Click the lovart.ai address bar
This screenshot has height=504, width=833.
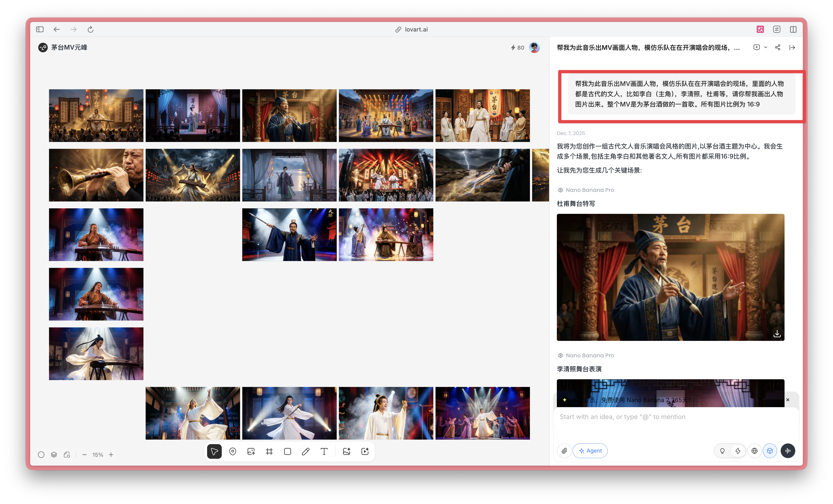pyautogui.click(x=412, y=29)
